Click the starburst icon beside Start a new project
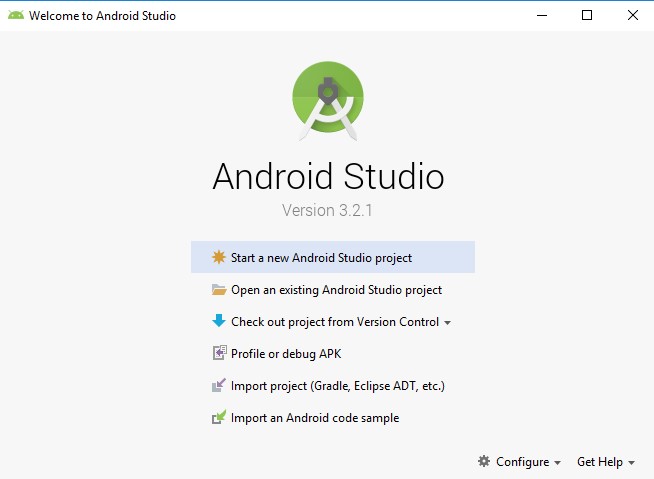The width and height of the screenshot is (654, 479). point(219,257)
